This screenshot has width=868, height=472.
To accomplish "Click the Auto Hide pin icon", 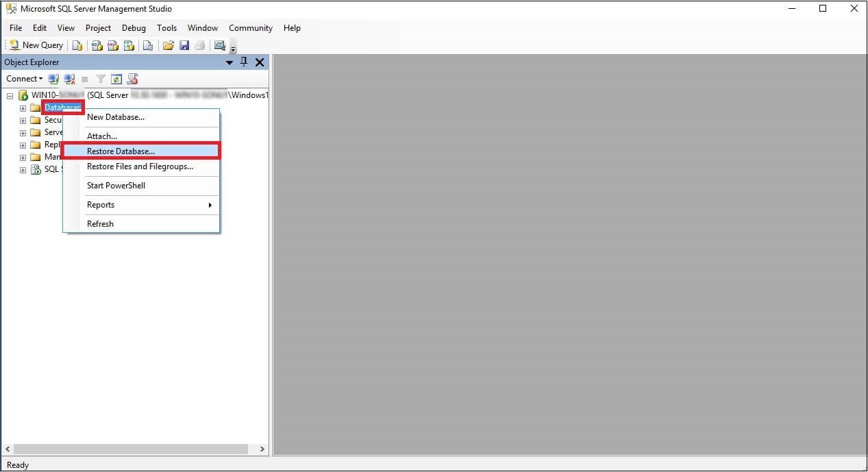I will [x=244, y=62].
